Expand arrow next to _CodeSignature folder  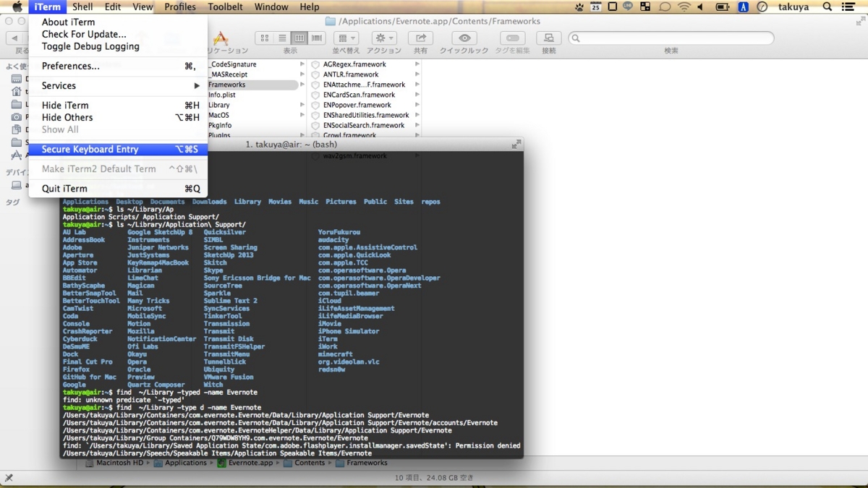click(x=302, y=64)
